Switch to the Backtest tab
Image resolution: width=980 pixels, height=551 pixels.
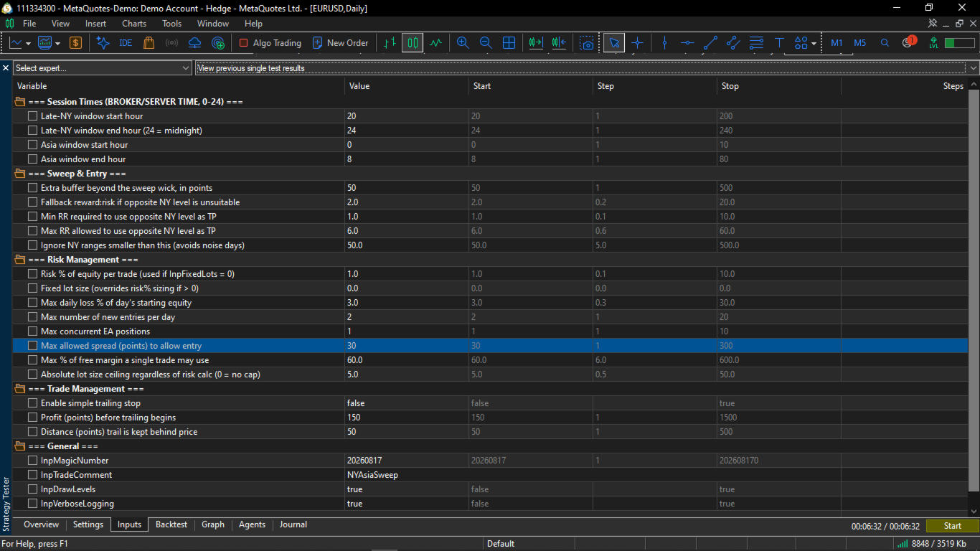tap(171, 524)
